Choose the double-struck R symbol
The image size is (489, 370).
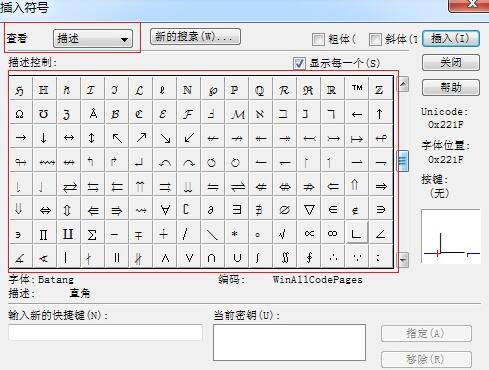(331, 90)
